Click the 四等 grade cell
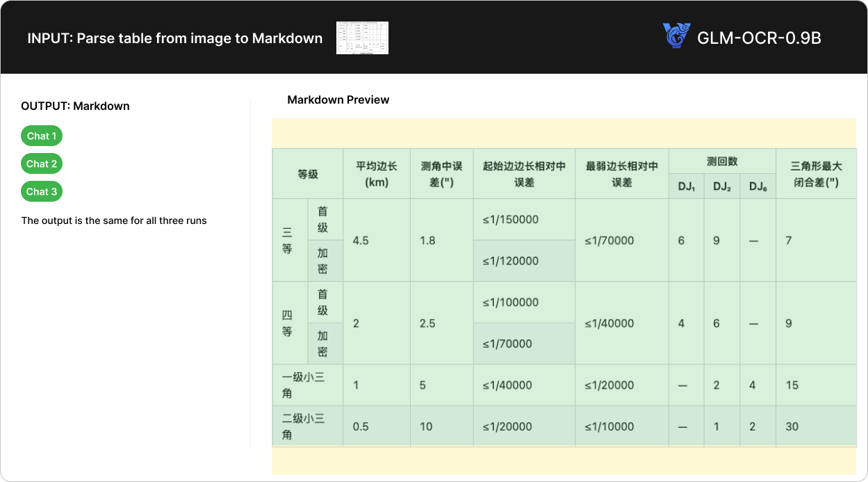 coord(288,323)
